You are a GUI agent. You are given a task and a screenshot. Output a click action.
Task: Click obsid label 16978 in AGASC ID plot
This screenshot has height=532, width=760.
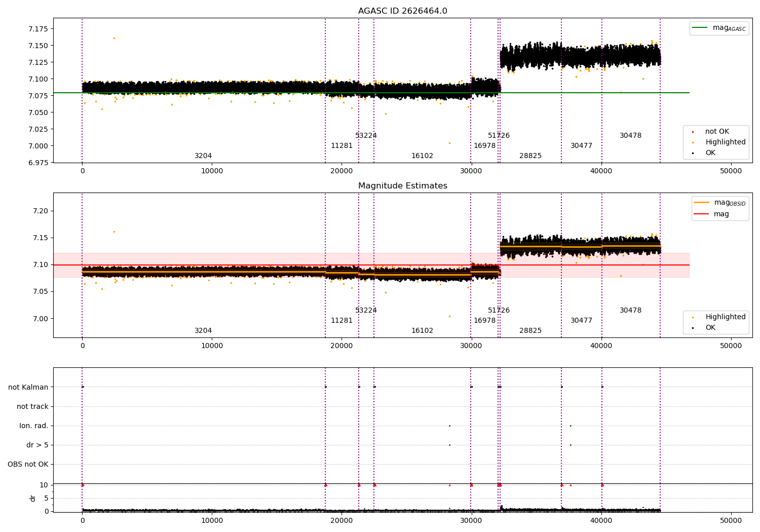click(484, 146)
